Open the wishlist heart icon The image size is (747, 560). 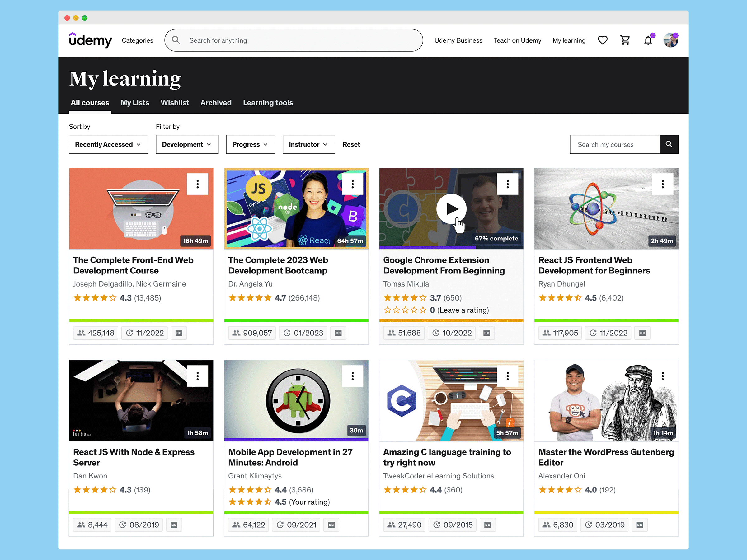click(603, 40)
